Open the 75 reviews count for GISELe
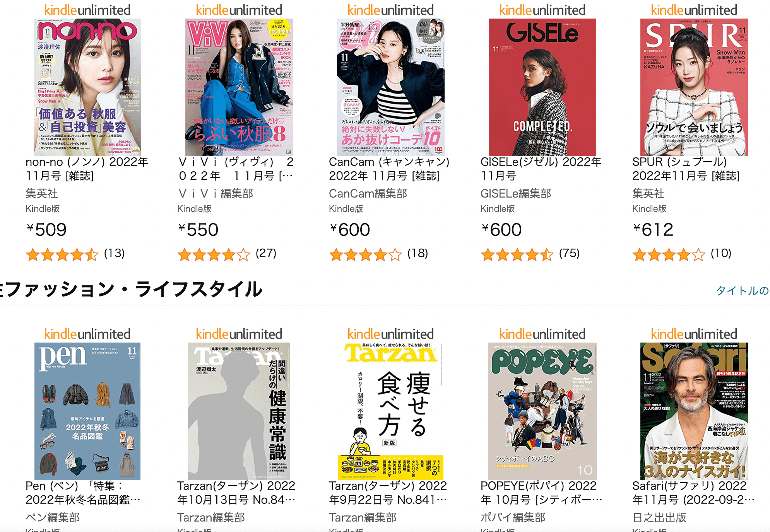The width and height of the screenshot is (770, 532). [x=570, y=253]
